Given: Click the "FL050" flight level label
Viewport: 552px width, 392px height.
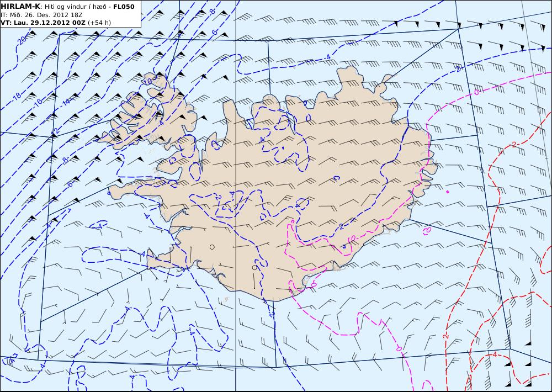Looking at the screenshot, I should (124, 7).
